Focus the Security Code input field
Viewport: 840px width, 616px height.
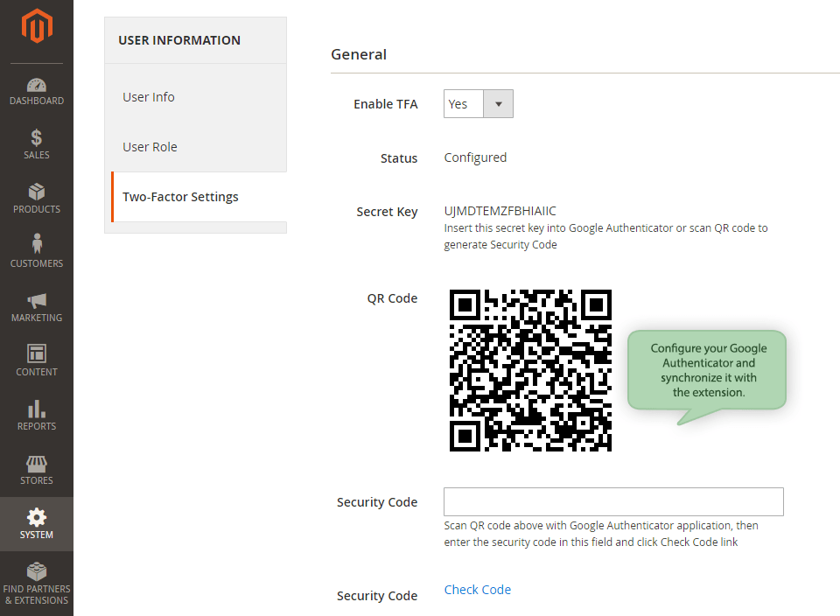click(x=613, y=502)
